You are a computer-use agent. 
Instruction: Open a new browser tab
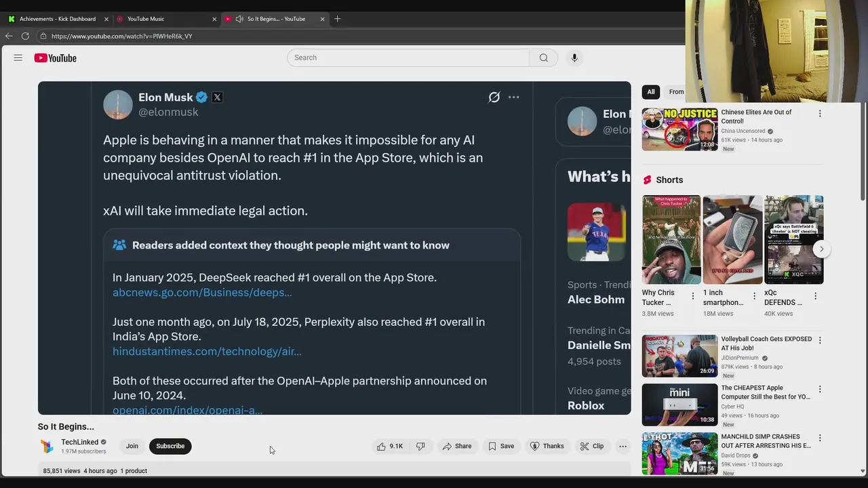tap(337, 19)
